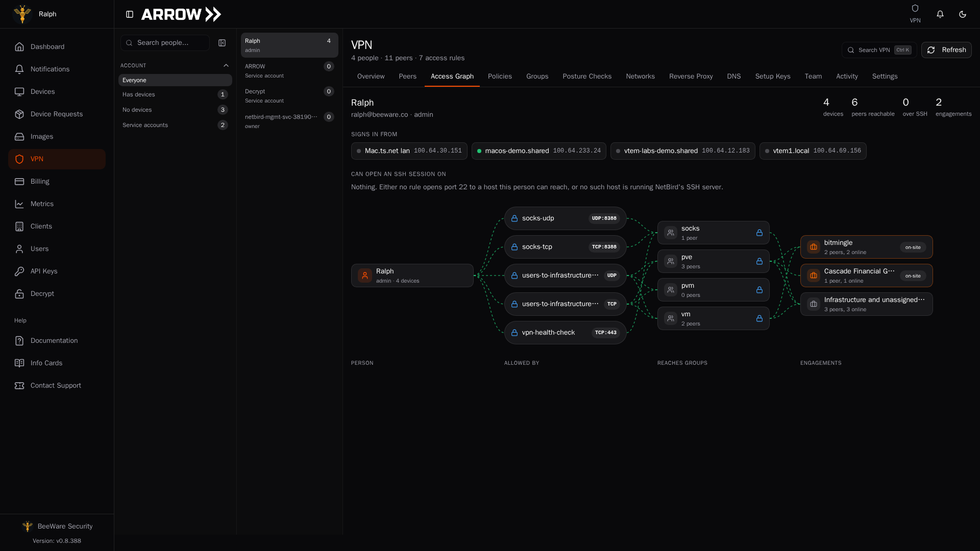Go to Users page

point(57,249)
